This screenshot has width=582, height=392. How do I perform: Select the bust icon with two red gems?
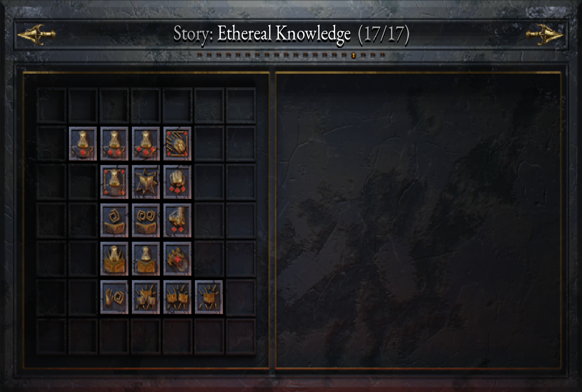[114, 144]
